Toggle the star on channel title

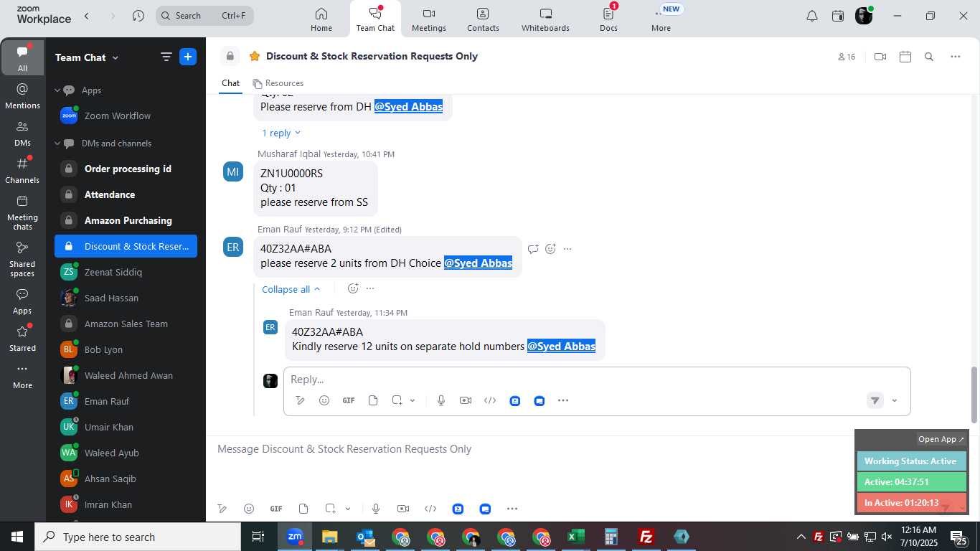[x=254, y=56]
